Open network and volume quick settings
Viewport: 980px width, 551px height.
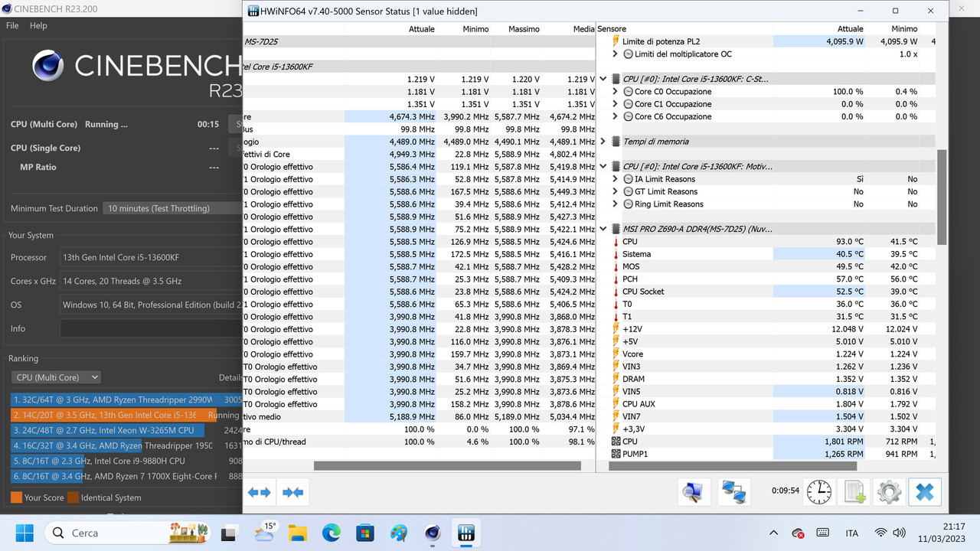(x=890, y=533)
